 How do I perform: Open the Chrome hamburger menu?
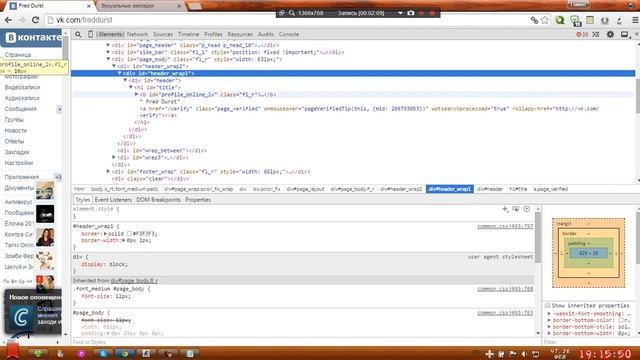pyautogui.click(x=635, y=20)
